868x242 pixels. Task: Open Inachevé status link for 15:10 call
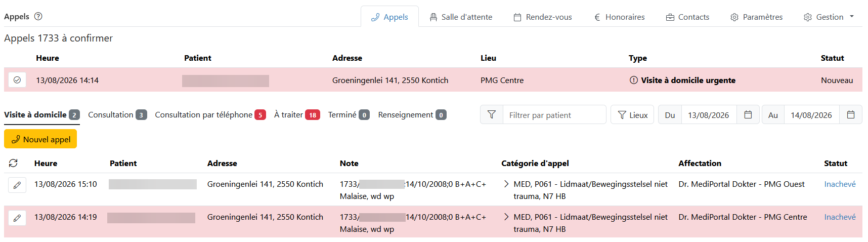coord(840,184)
